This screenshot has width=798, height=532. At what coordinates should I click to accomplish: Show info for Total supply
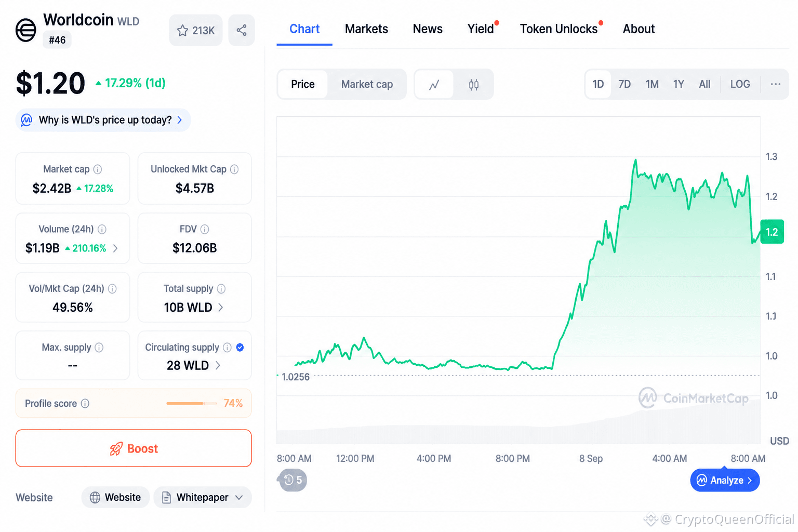point(221,289)
